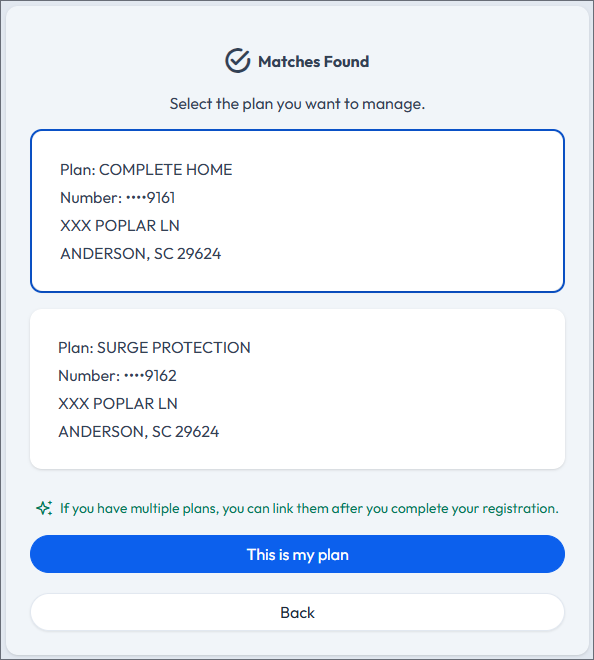Click the word registration in the green note
Screen dimensions: 594x660
(x=520, y=508)
